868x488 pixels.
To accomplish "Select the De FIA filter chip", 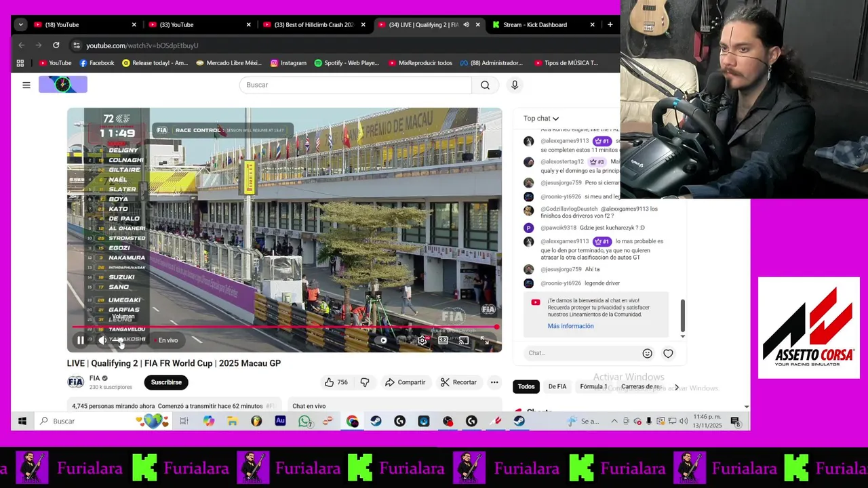I will click(x=557, y=386).
